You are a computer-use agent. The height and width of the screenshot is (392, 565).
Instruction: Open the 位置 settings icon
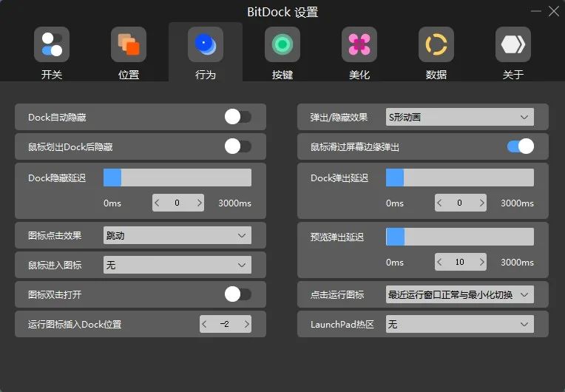point(129,44)
